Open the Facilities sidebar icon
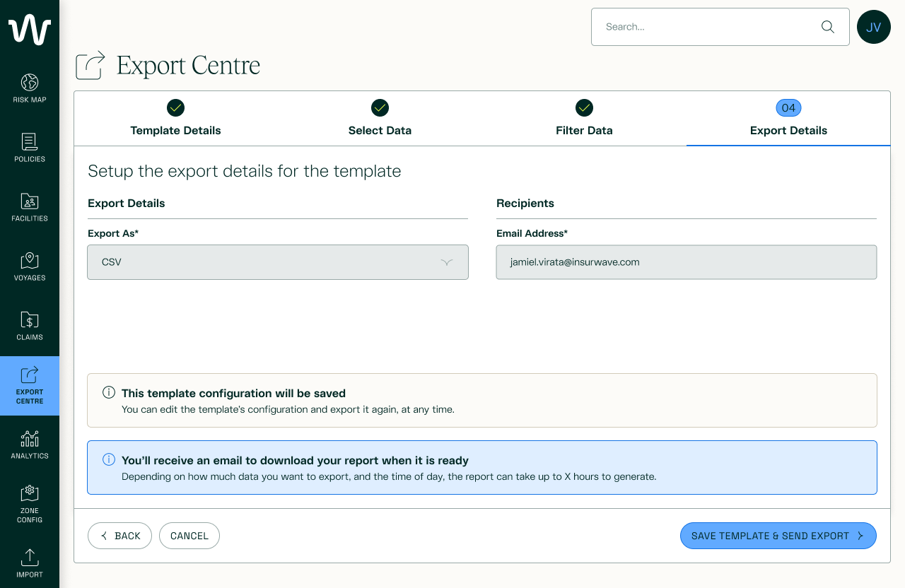Viewport: 905px width, 588px height. point(30,201)
